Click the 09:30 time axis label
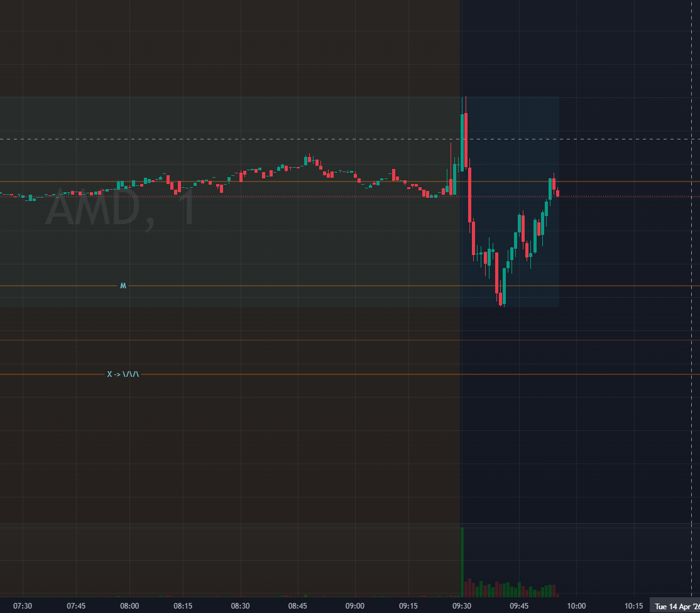Screen dimensions: 700x613 click(462, 606)
